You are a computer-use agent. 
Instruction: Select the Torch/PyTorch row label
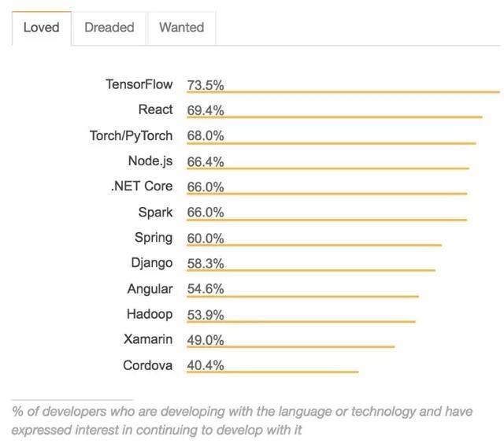[132, 136]
